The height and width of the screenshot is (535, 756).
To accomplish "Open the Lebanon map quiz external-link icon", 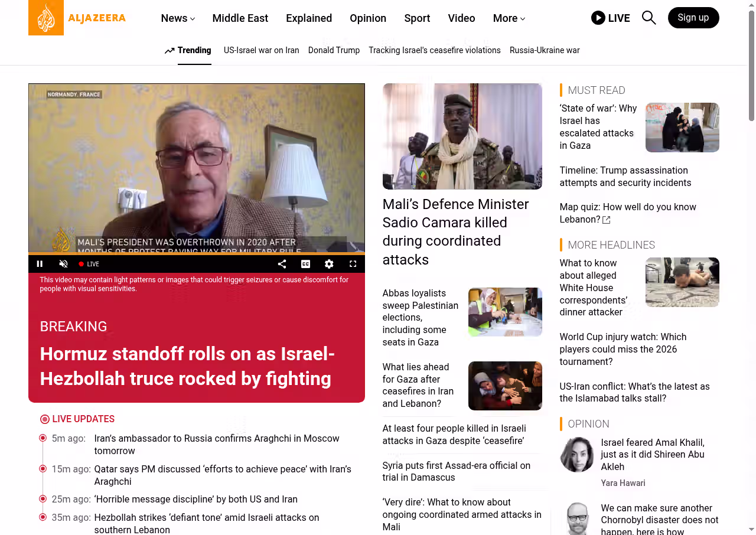I will point(606,220).
